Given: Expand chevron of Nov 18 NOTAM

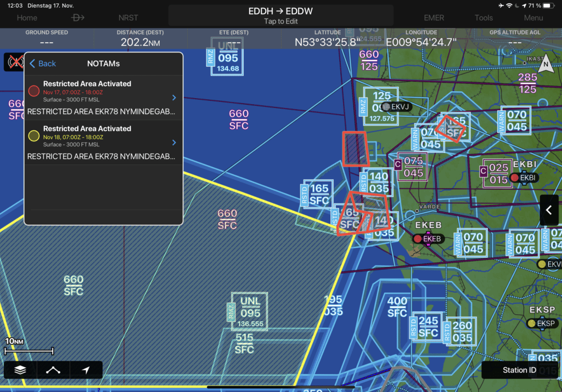Looking at the screenshot, I should pyautogui.click(x=174, y=143).
